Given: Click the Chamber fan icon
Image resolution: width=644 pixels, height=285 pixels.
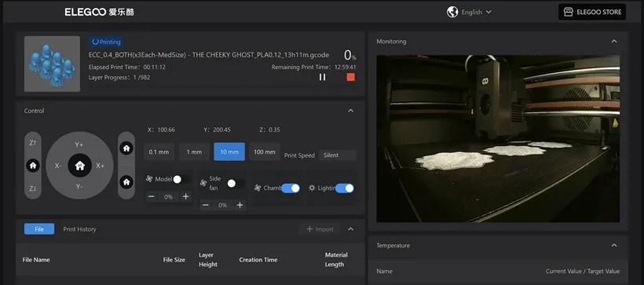Looking at the screenshot, I should pos(258,188).
